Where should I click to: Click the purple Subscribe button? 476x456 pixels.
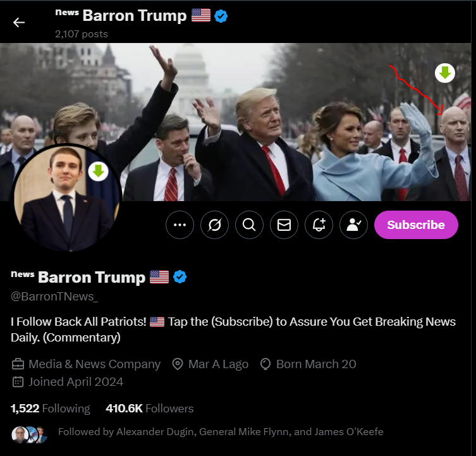[416, 225]
